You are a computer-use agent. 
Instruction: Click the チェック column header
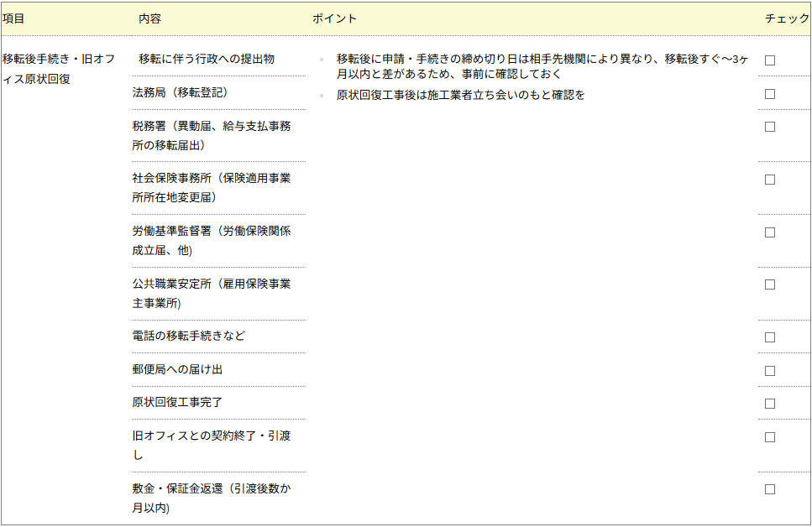coord(786,18)
